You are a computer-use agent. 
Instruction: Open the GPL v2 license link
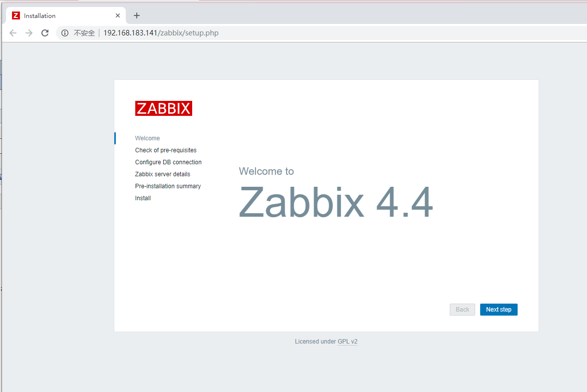[x=347, y=342]
